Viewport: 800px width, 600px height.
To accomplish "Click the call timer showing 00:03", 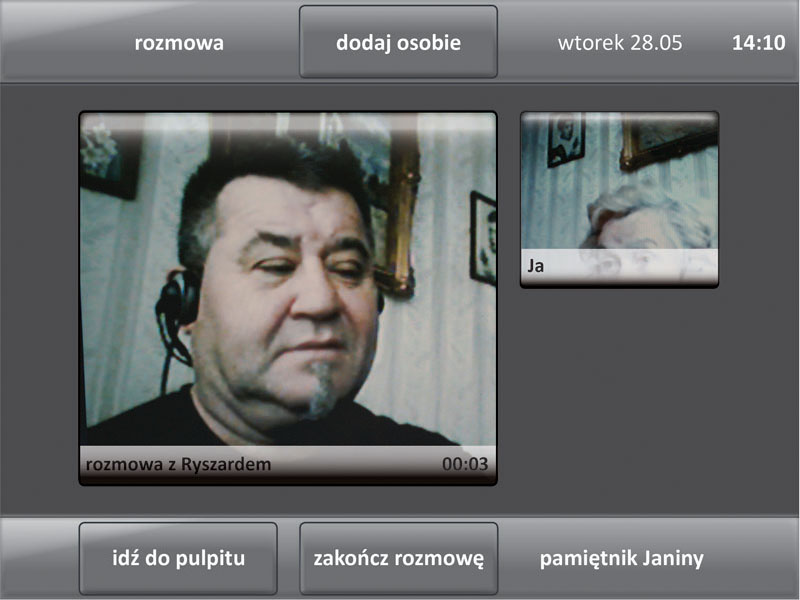I will (465, 464).
